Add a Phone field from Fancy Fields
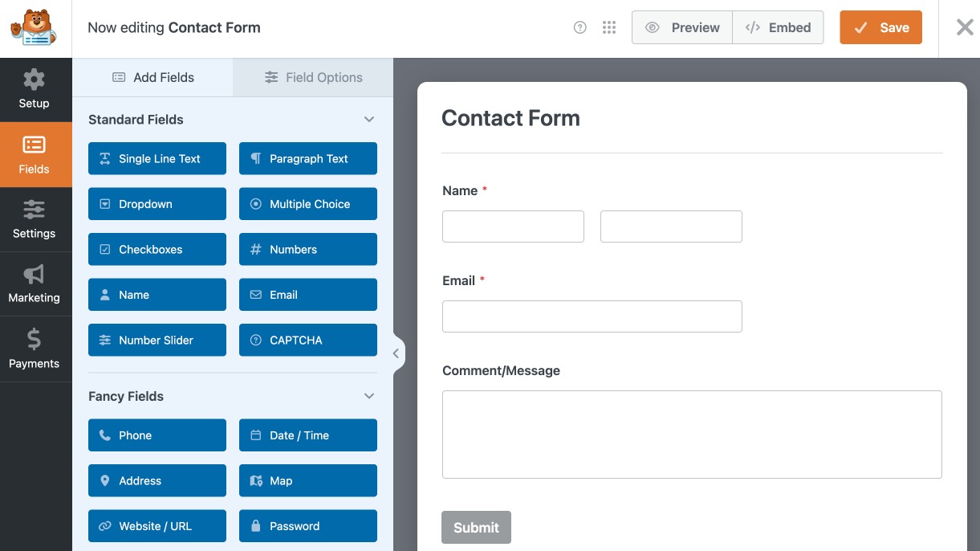The image size is (980, 551). (157, 435)
